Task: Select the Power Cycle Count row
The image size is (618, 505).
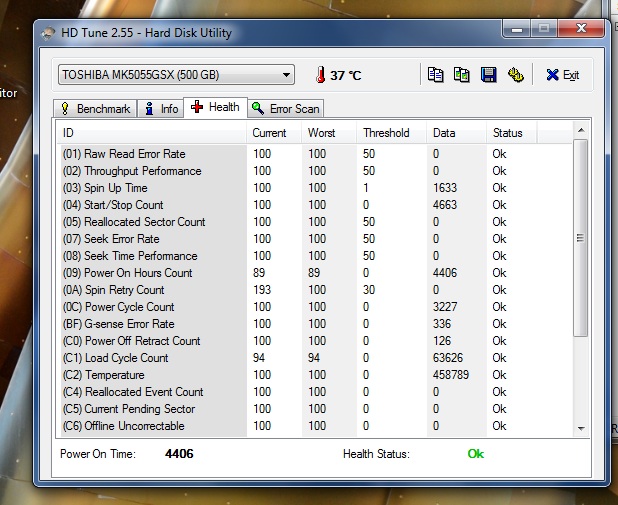Action: [315, 307]
